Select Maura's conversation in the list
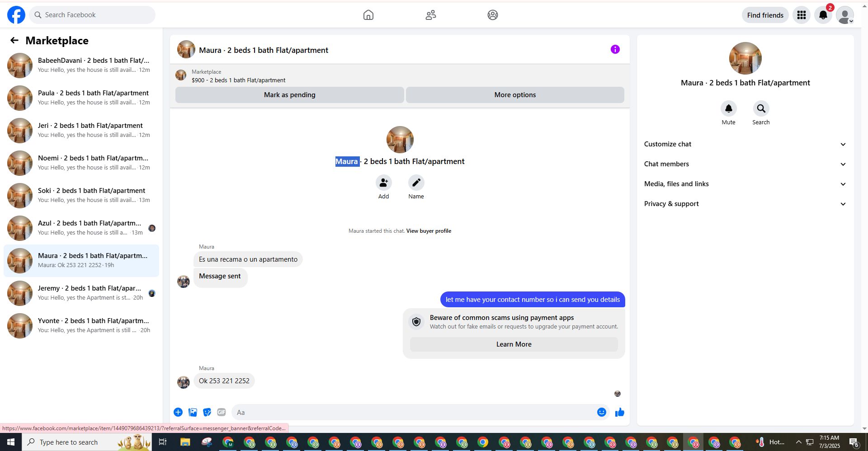Screen dimensions: 868x451 [81, 261]
